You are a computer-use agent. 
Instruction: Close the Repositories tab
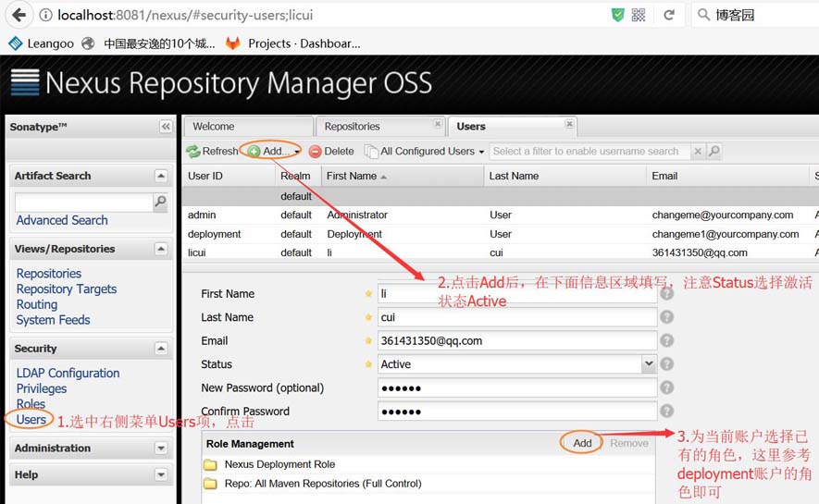pos(438,124)
